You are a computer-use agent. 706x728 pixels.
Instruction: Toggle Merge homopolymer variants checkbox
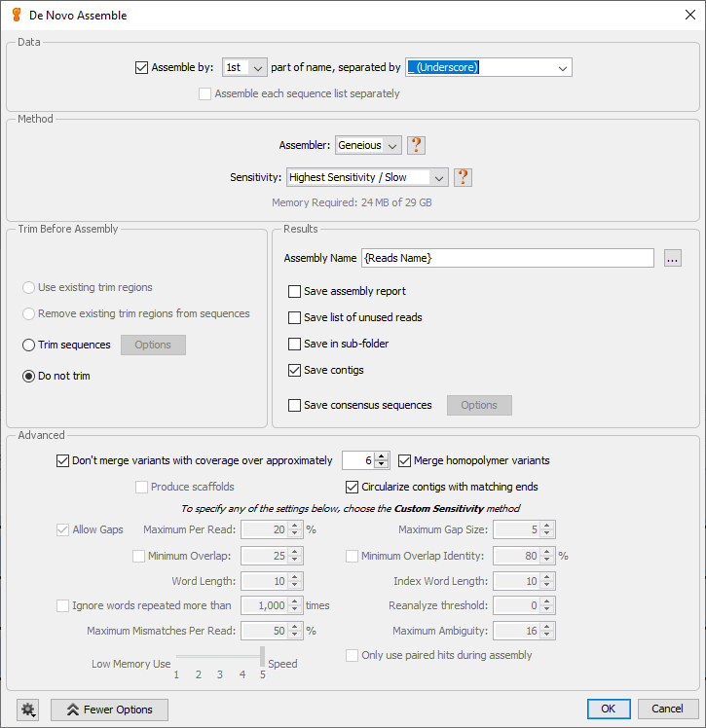click(404, 461)
